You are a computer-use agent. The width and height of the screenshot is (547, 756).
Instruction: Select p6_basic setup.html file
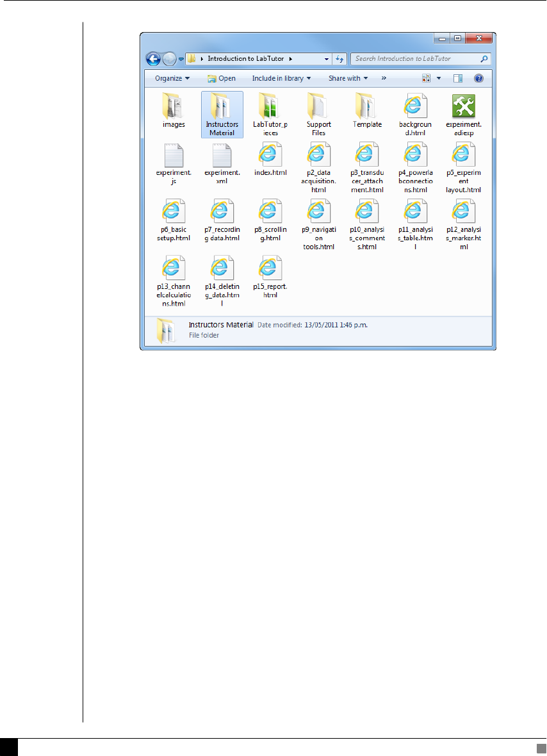pos(174,220)
